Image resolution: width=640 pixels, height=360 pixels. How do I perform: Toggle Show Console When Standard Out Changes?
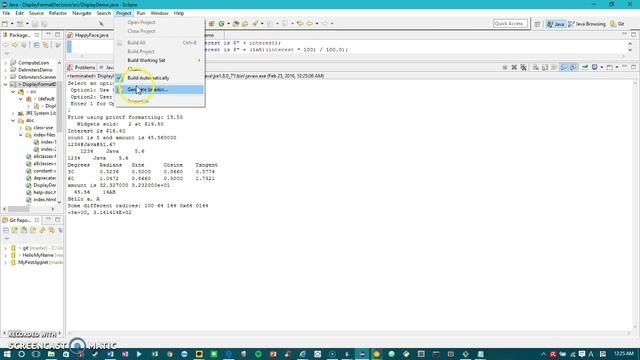(x=564, y=67)
